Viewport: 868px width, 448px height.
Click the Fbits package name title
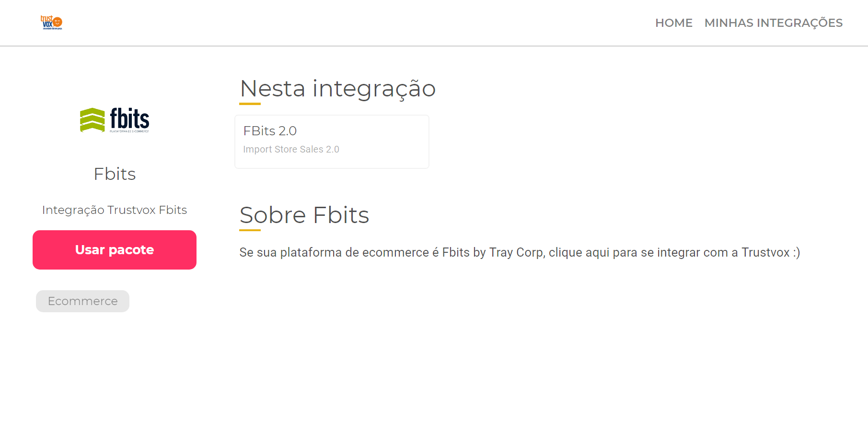[x=115, y=174]
